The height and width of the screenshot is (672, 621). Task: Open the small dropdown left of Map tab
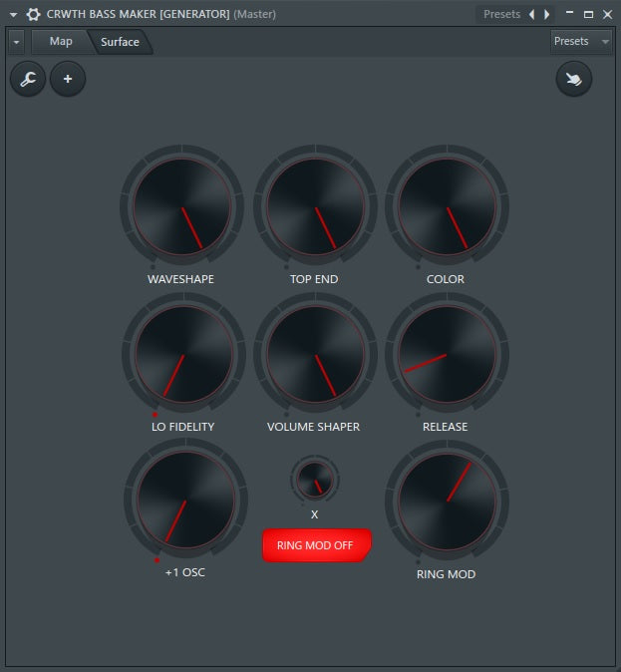16,41
